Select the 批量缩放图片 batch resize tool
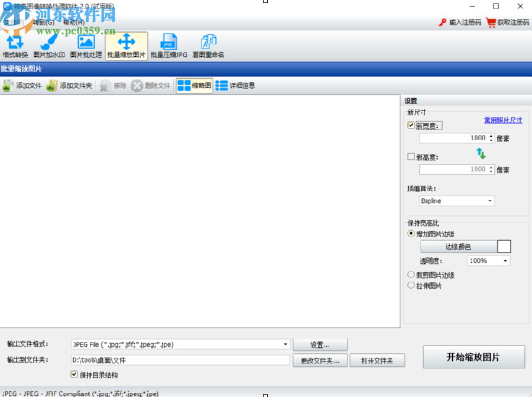This screenshot has height=397, width=532. point(126,46)
